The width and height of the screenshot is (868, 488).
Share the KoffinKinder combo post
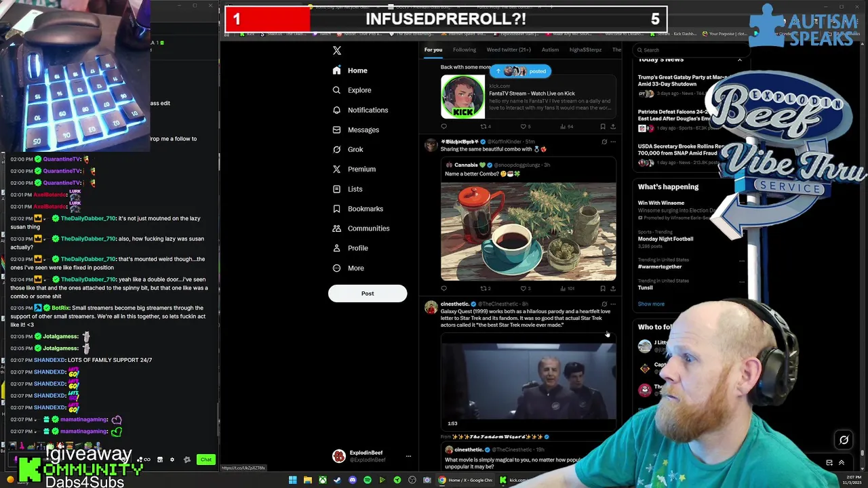click(x=613, y=288)
